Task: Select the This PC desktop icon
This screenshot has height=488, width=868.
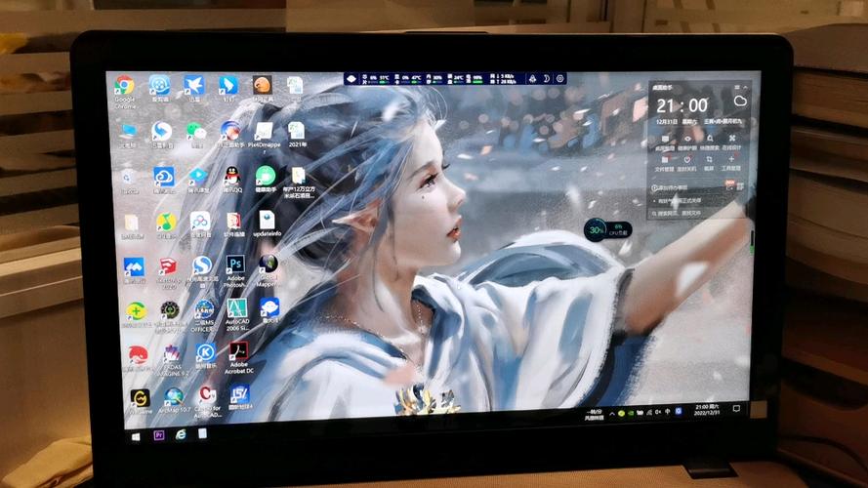Action: click(x=128, y=133)
